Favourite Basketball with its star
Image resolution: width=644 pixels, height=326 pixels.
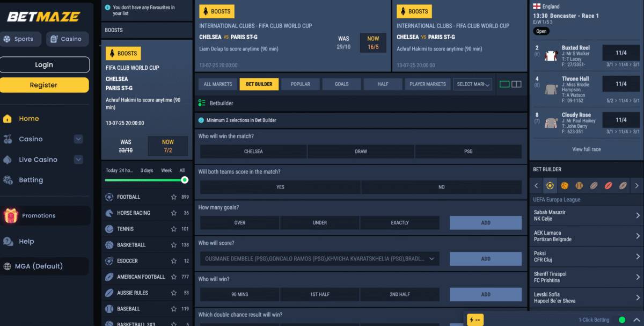click(173, 245)
